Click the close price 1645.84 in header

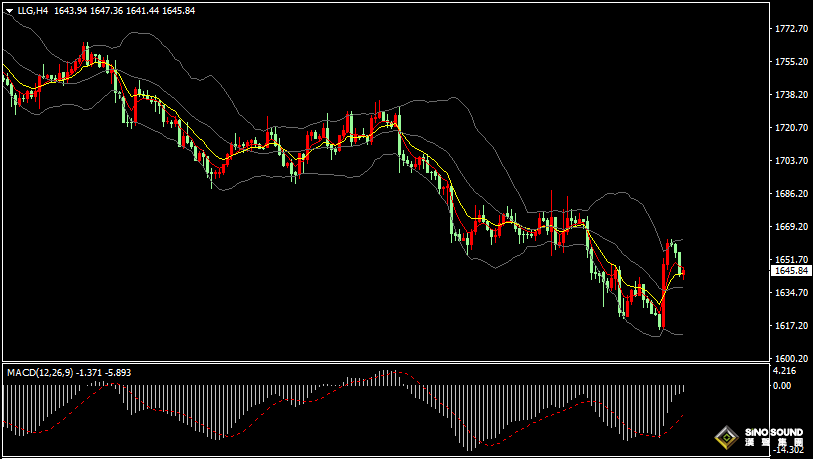tap(178, 10)
